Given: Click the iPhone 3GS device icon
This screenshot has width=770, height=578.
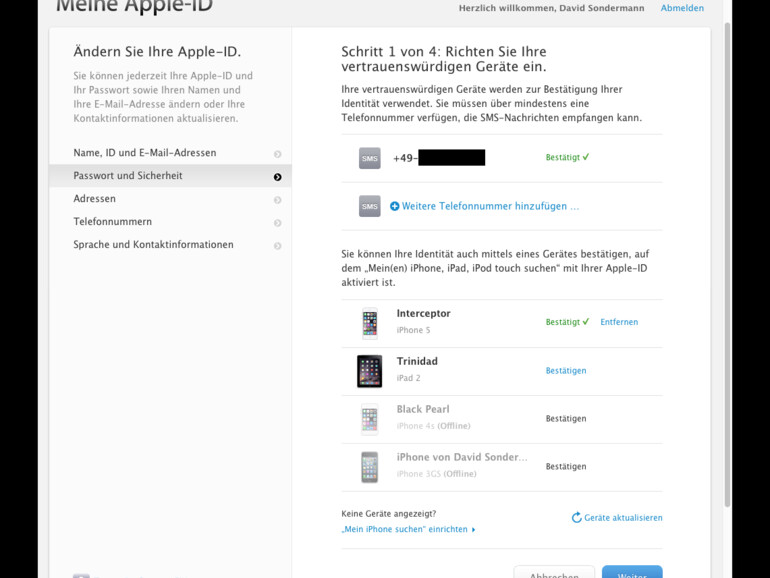Looking at the screenshot, I should coord(369,467).
